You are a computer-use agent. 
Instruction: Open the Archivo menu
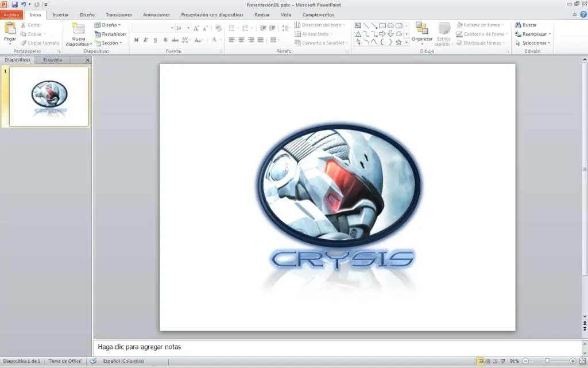point(11,14)
